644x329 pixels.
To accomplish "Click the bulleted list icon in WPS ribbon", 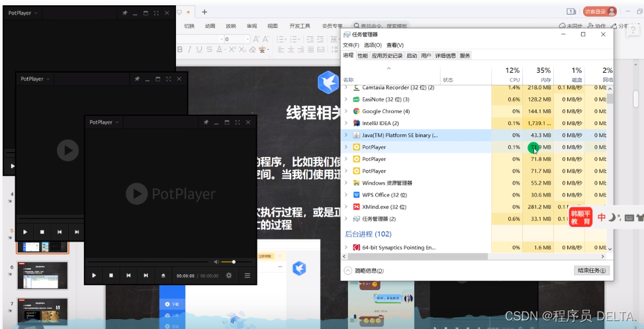I will 281,39.
